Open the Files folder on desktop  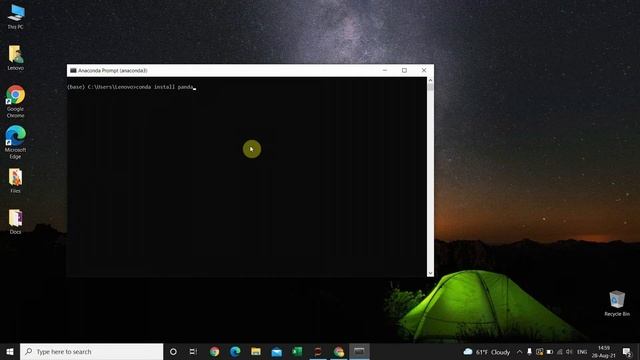click(16, 181)
